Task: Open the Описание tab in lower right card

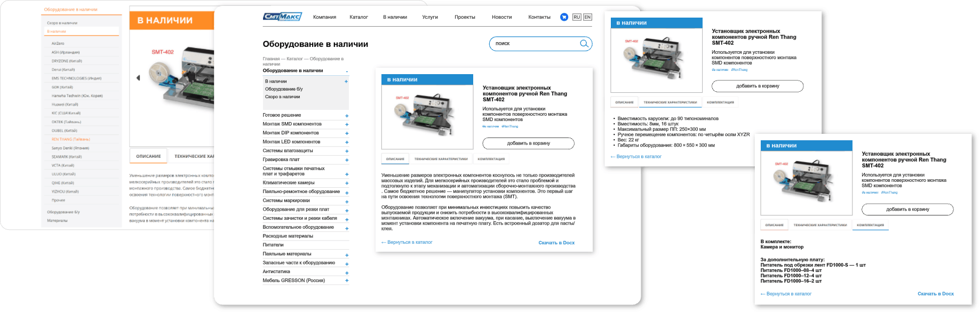Action: click(775, 225)
